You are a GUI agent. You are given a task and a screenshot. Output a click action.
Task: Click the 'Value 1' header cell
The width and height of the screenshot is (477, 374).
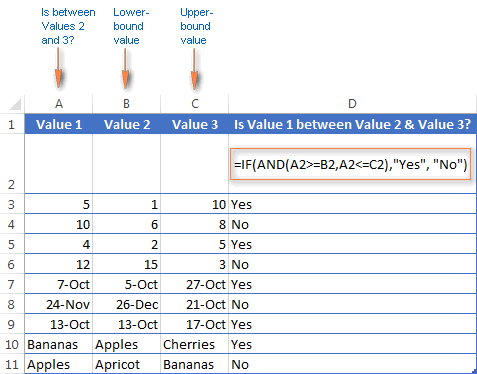[59, 124]
